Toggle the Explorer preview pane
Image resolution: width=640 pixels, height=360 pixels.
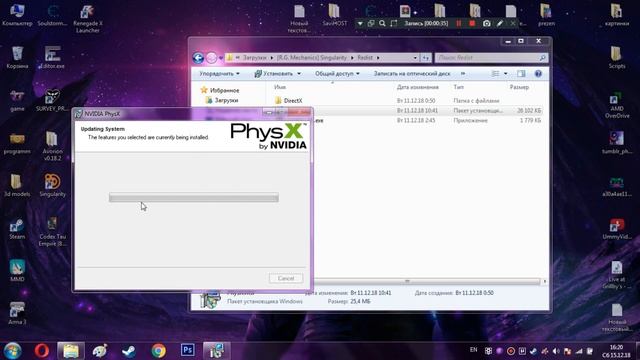tap(521, 74)
